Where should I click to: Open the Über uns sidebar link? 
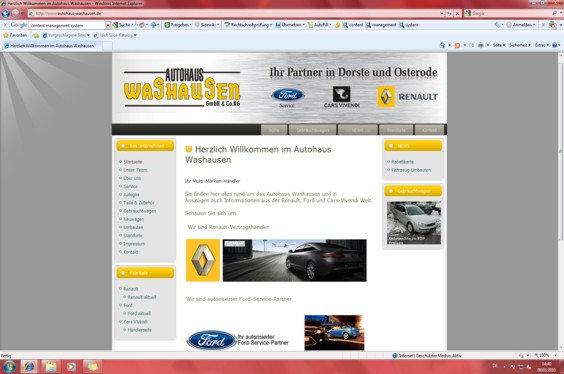click(x=132, y=178)
